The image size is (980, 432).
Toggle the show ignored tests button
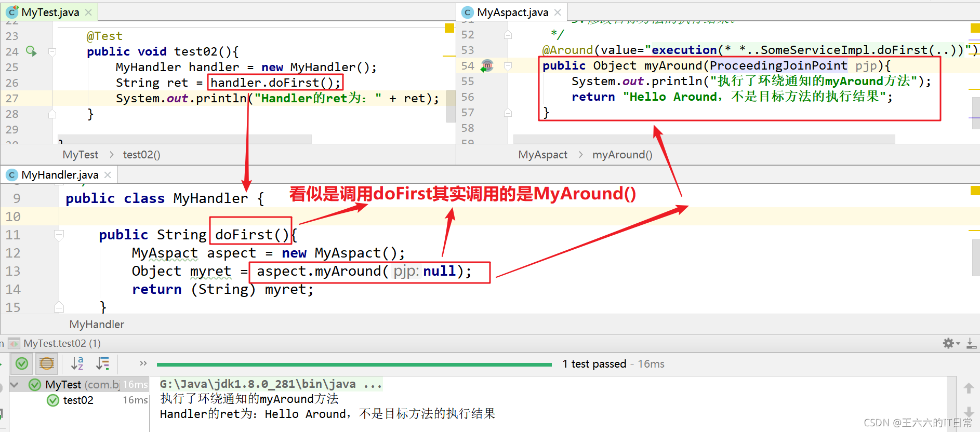coord(47,363)
